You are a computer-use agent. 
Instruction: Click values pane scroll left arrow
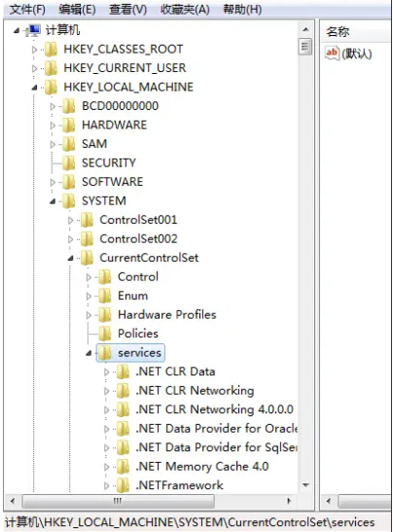pos(329,501)
